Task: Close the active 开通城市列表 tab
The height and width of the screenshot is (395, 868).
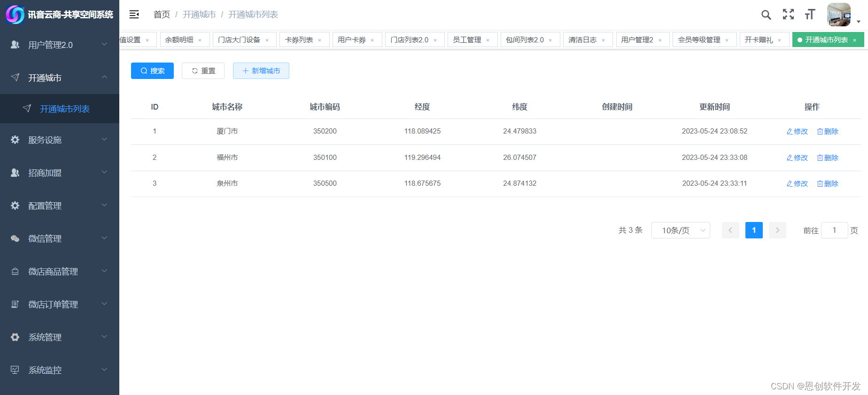Action: [x=855, y=40]
